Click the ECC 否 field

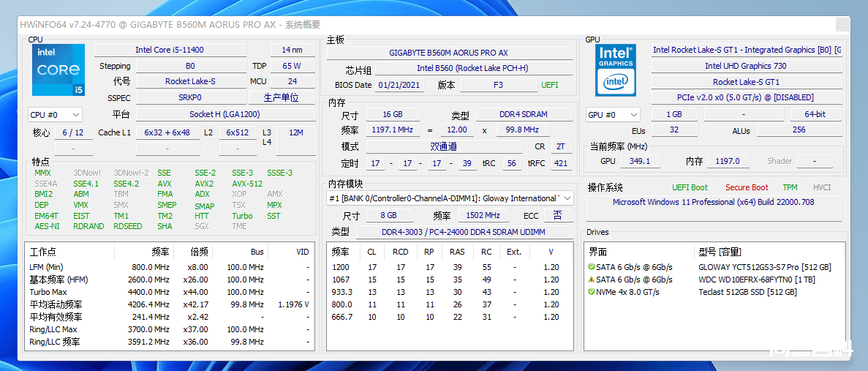click(x=558, y=215)
